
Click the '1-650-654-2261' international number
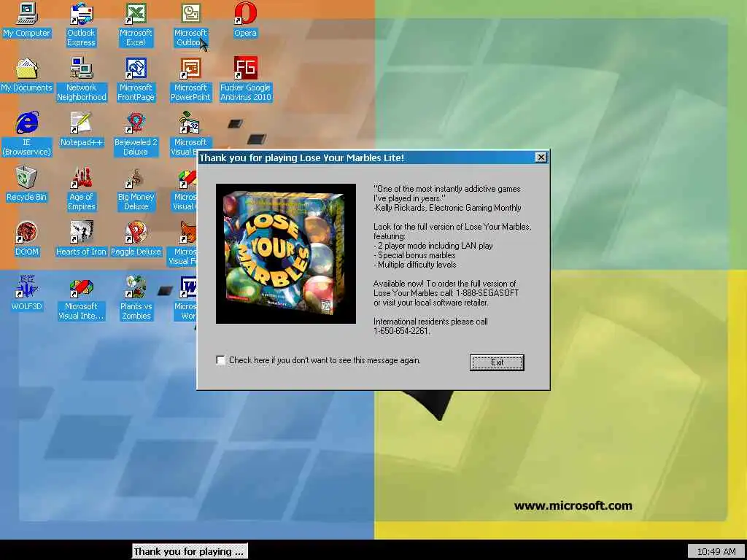[401, 331]
